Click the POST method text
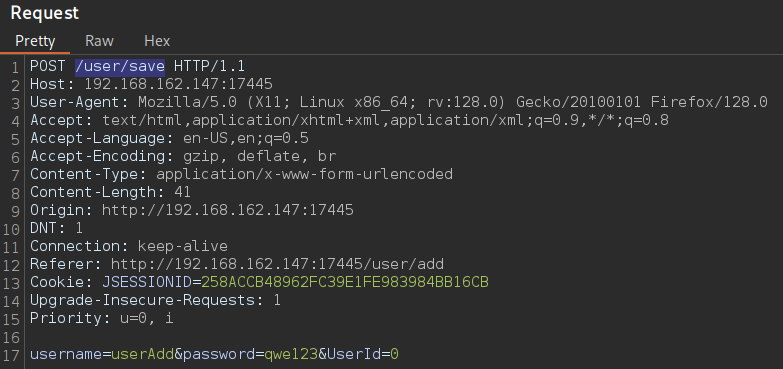Screen dimensions: 783x369 (48, 66)
